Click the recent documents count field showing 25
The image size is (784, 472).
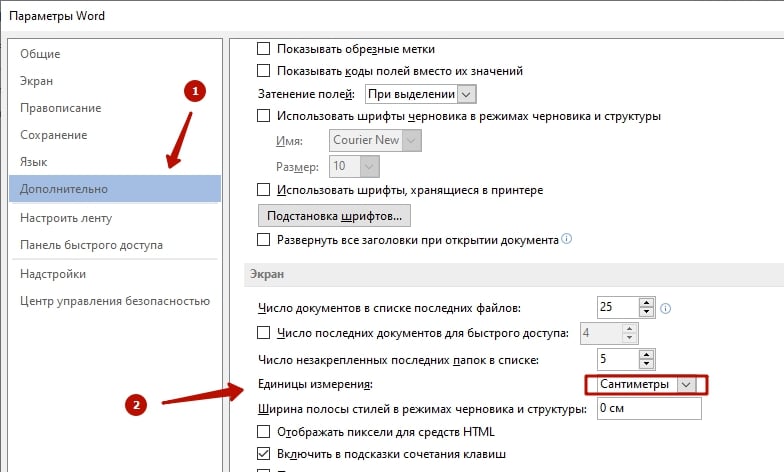point(618,307)
